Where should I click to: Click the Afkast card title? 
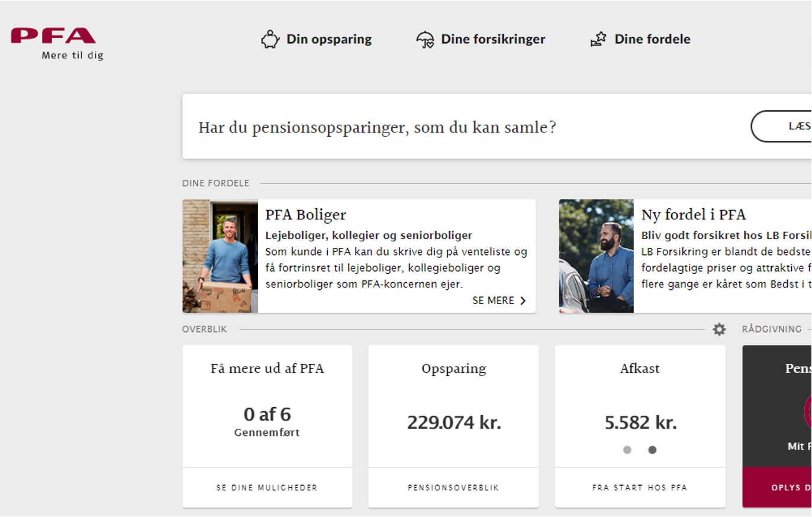pyautogui.click(x=640, y=369)
